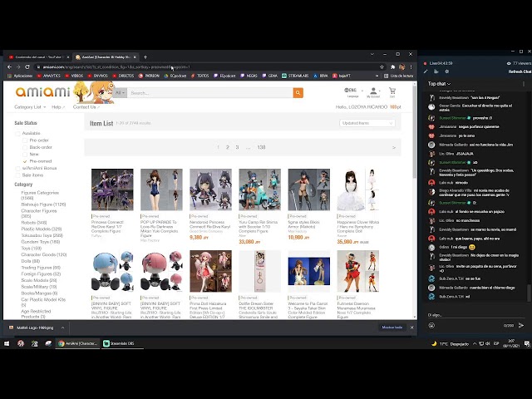This screenshot has height=399, width=532.
Task: Open the Contact Us menu link
Action: (86, 107)
